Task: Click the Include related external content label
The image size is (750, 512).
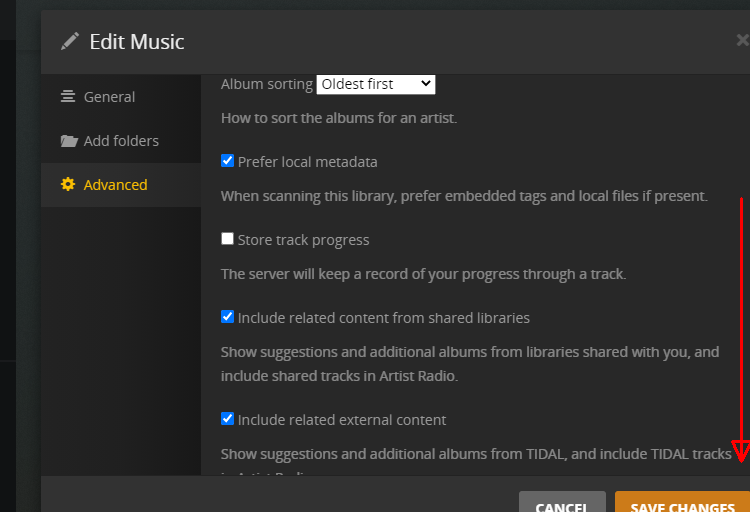Action: [x=342, y=420]
